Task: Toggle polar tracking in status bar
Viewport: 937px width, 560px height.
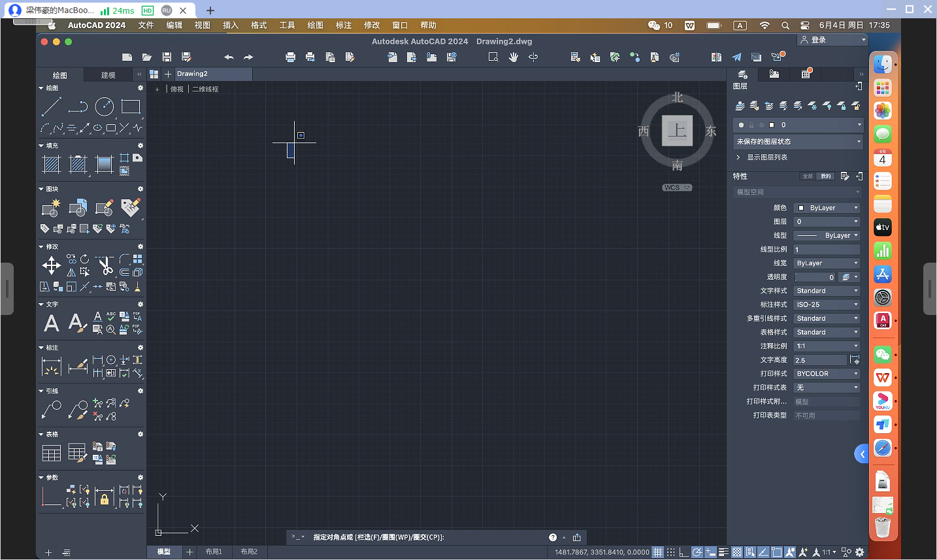Action: [698, 552]
